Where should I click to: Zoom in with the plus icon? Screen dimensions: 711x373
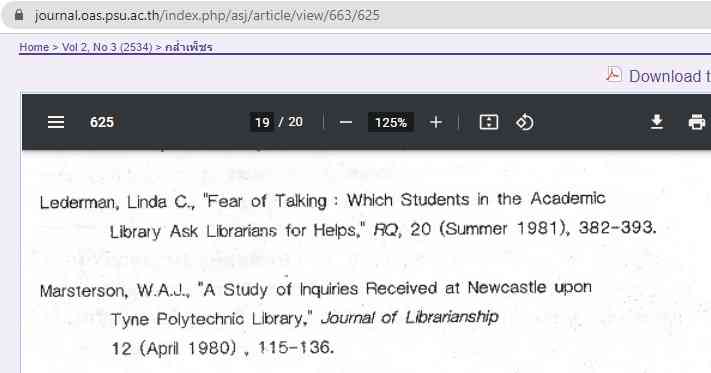[436, 122]
